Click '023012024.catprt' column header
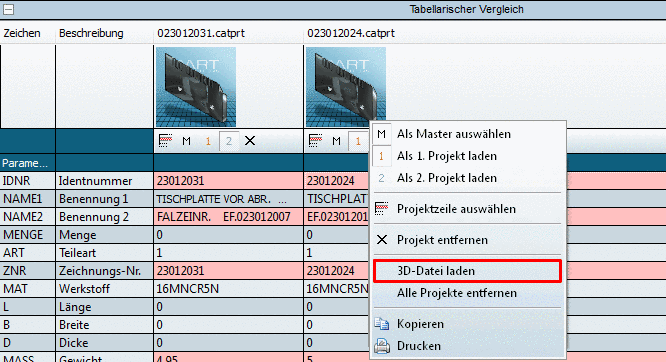This screenshot has height=362, width=666. pyautogui.click(x=351, y=33)
